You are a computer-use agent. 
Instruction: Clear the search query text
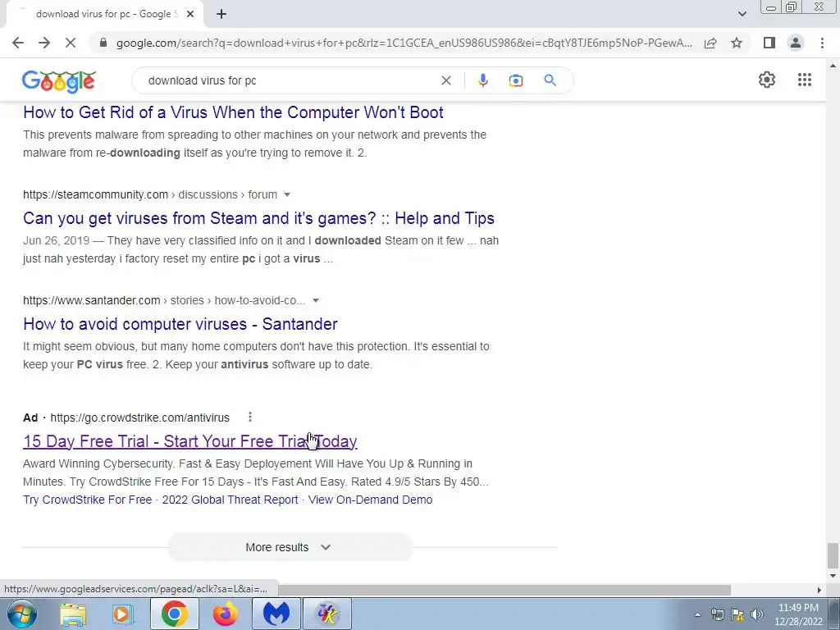pyautogui.click(x=445, y=80)
